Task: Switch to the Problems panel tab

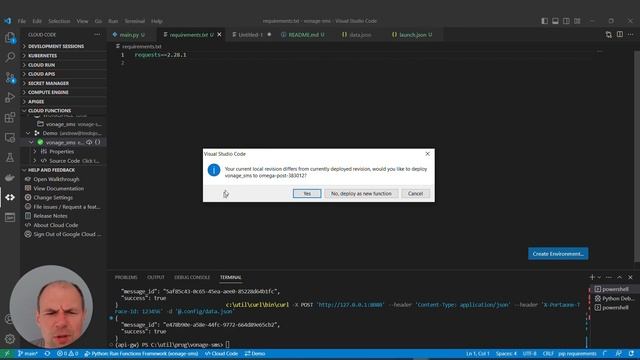Action: [126, 277]
